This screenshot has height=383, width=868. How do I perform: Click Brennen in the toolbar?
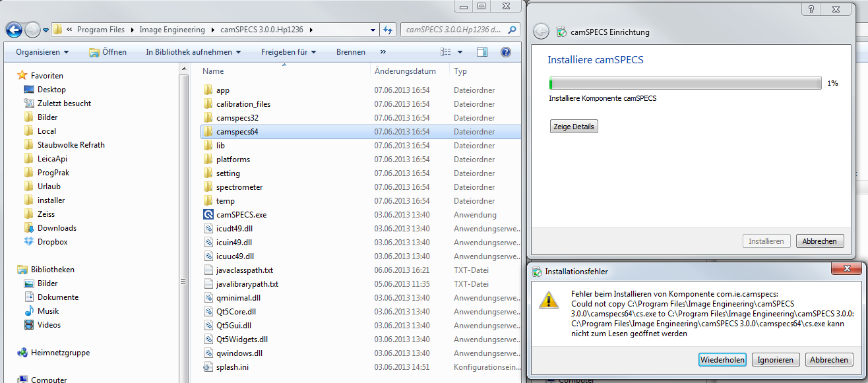[x=350, y=52]
